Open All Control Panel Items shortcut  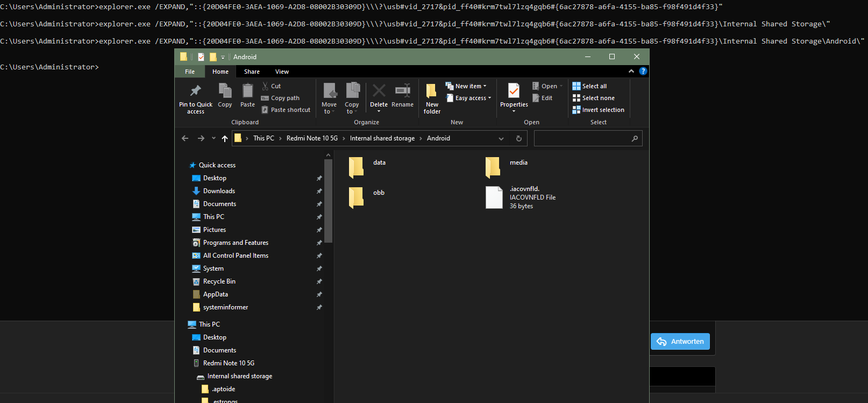point(236,256)
